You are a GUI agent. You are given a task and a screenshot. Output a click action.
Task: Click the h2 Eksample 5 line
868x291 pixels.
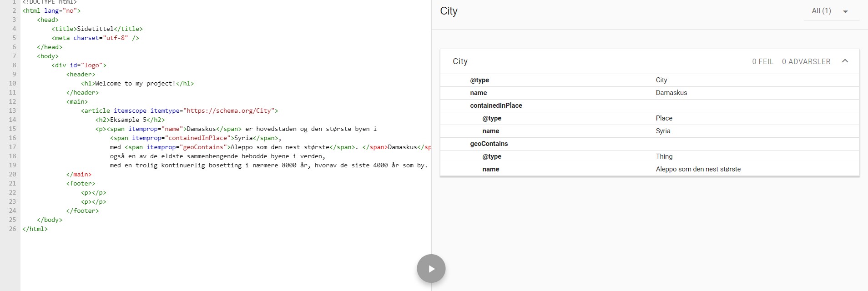[x=130, y=120]
